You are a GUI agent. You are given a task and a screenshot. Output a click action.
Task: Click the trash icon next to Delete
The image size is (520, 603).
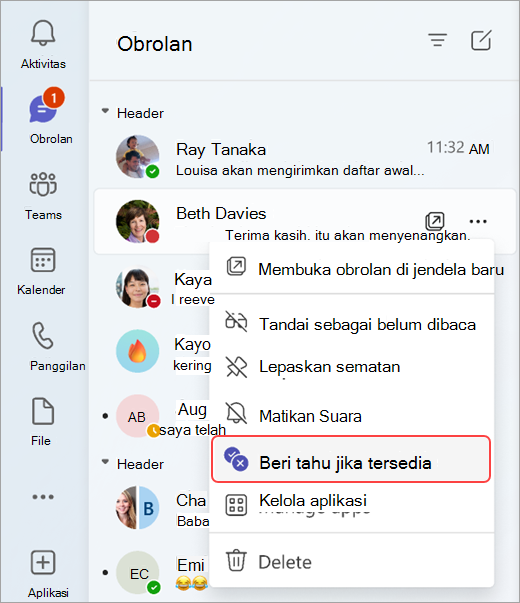click(x=236, y=560)
